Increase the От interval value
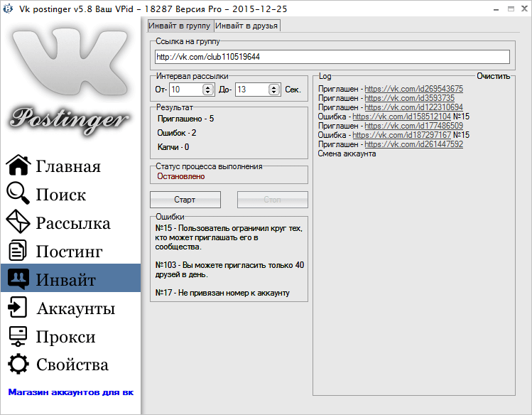Image resolution: width=532 pixels, height=415 pixels. 208,87
